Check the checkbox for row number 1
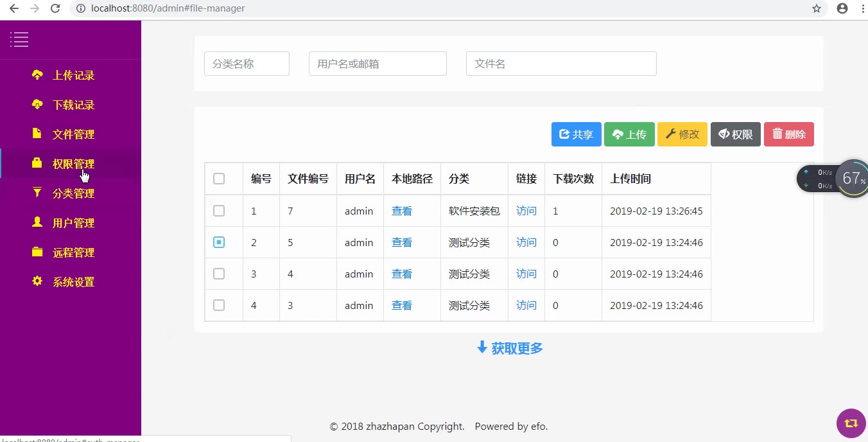The image size is (868, 442). 219,211
